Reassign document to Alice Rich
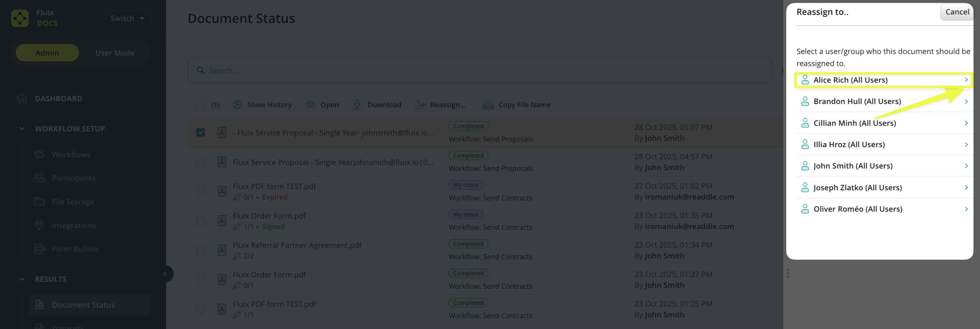The height and width of the screenshot is (329, 980). click(883, 80)
